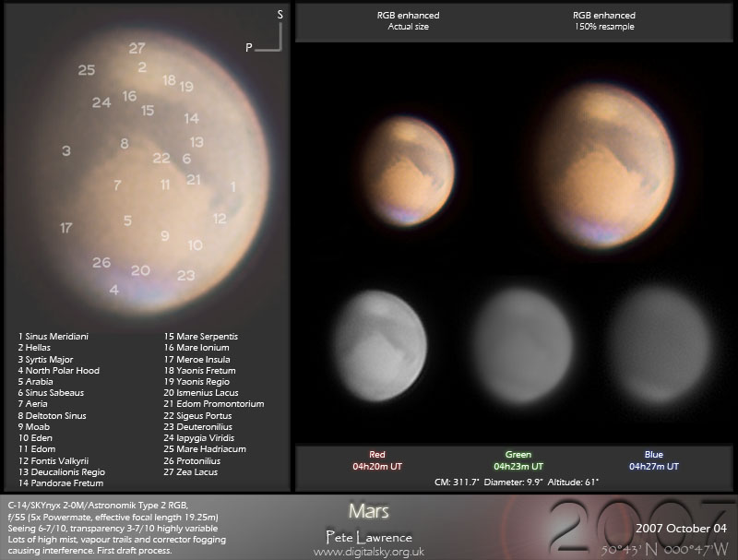Click legend entry '3 Syrtis Major'
The image size is (738, 560).
(x=45, y=359)
